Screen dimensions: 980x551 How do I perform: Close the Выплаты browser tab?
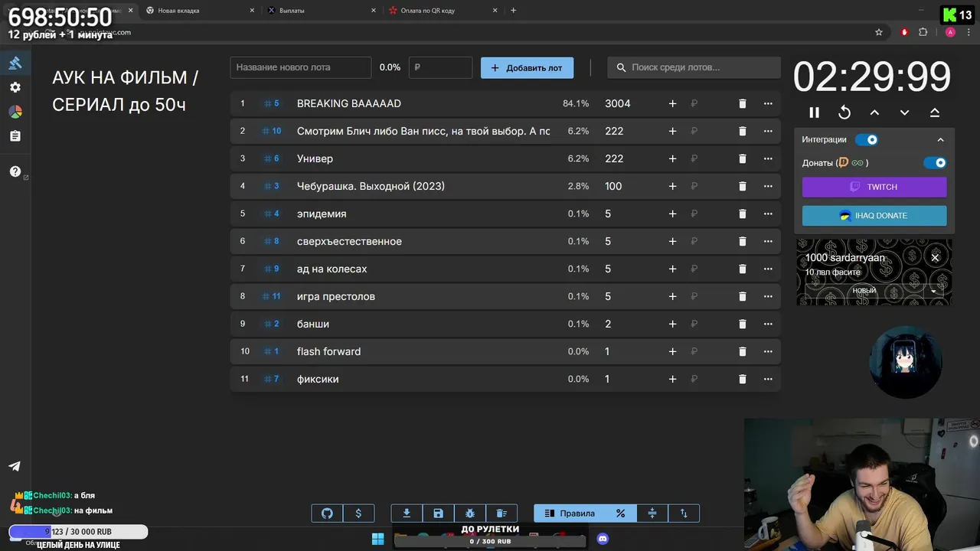374,11
